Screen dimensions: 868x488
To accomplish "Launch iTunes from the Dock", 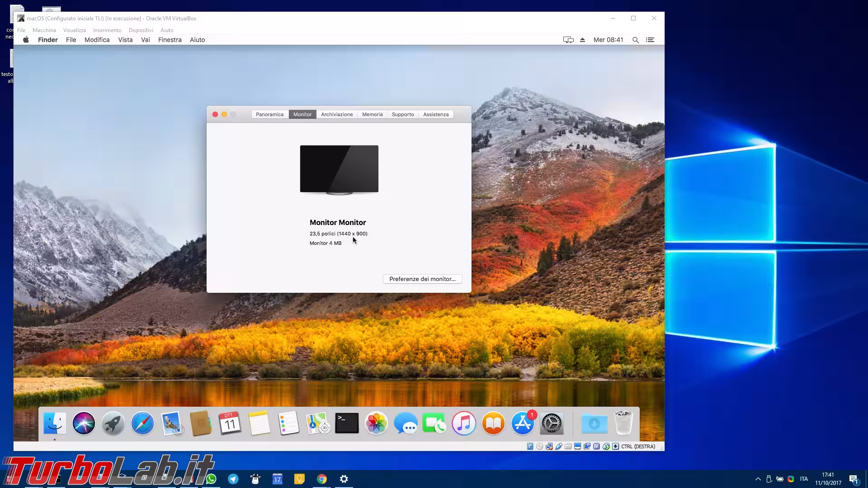I will [x=464, y=423].
